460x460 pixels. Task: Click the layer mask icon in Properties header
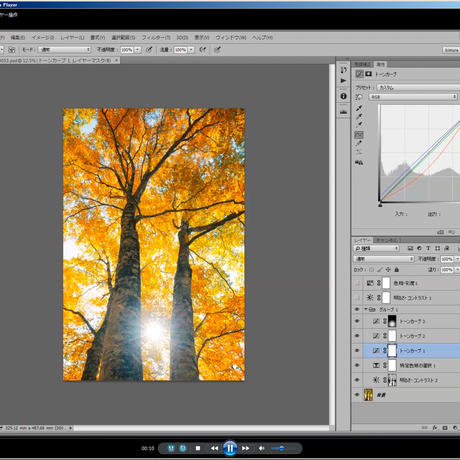[x=368, y=74]
